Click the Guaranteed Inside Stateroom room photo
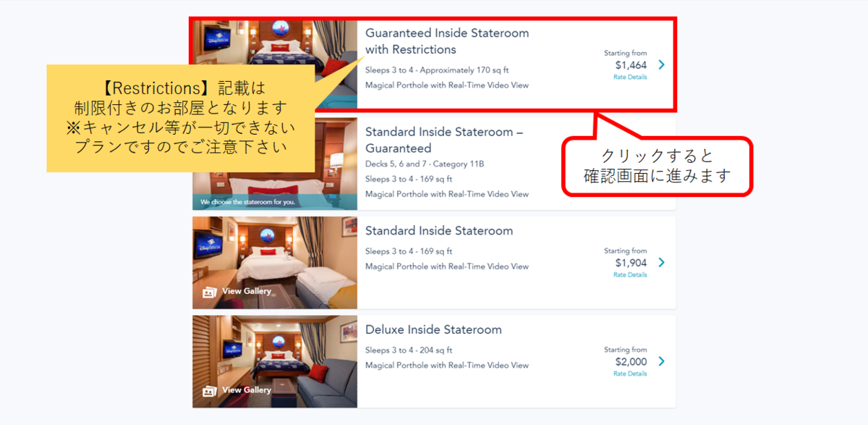Image resolution: width=868 pixels, height=425 pixels. pos(275,64)
